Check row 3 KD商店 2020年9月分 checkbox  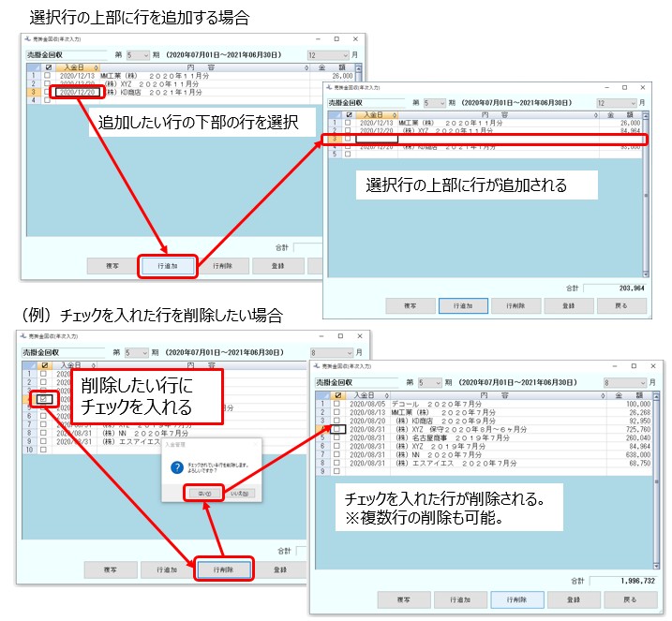pyautogui.click(x=336, y=421)
